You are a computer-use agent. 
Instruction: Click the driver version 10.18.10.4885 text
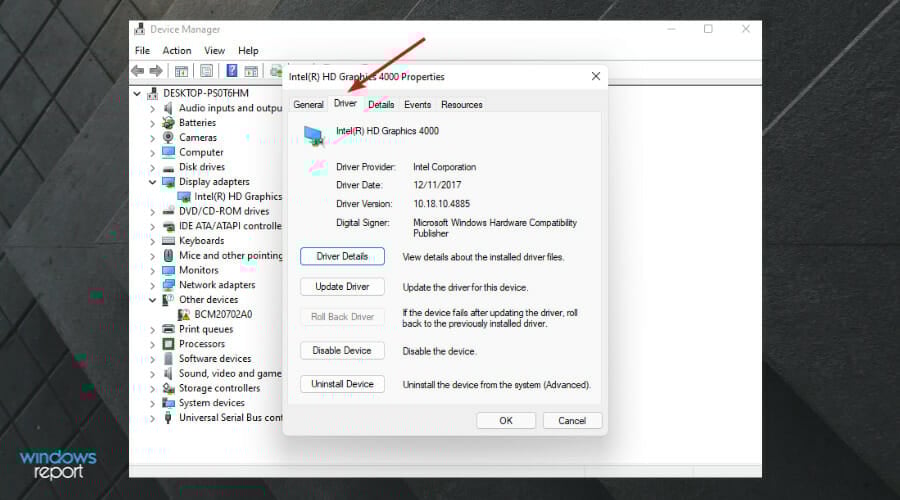pyautogui.click(x=441, y=204)
